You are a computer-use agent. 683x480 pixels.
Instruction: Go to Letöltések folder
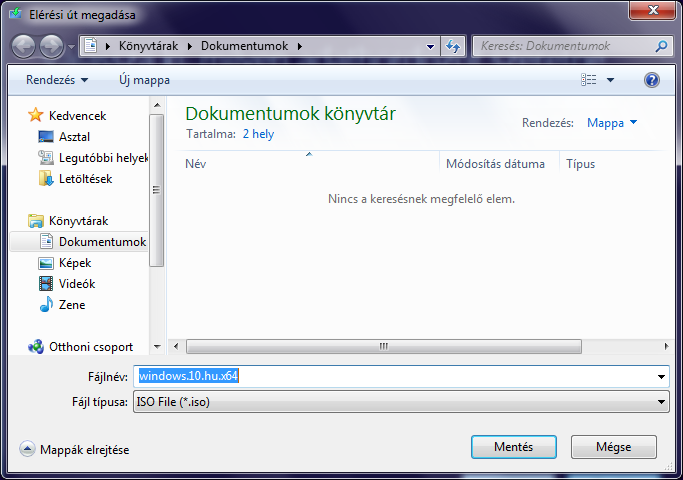tap(85, 179)
